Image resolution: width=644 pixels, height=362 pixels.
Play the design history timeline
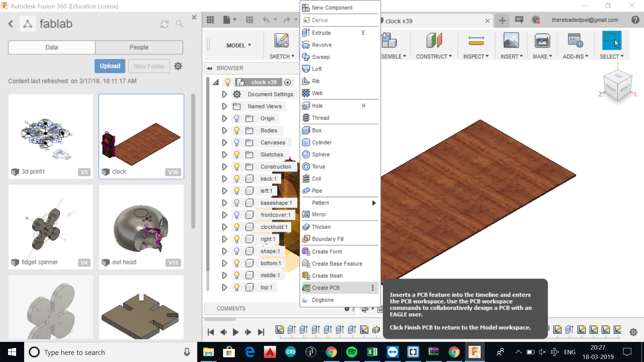(x=235, y=332)
